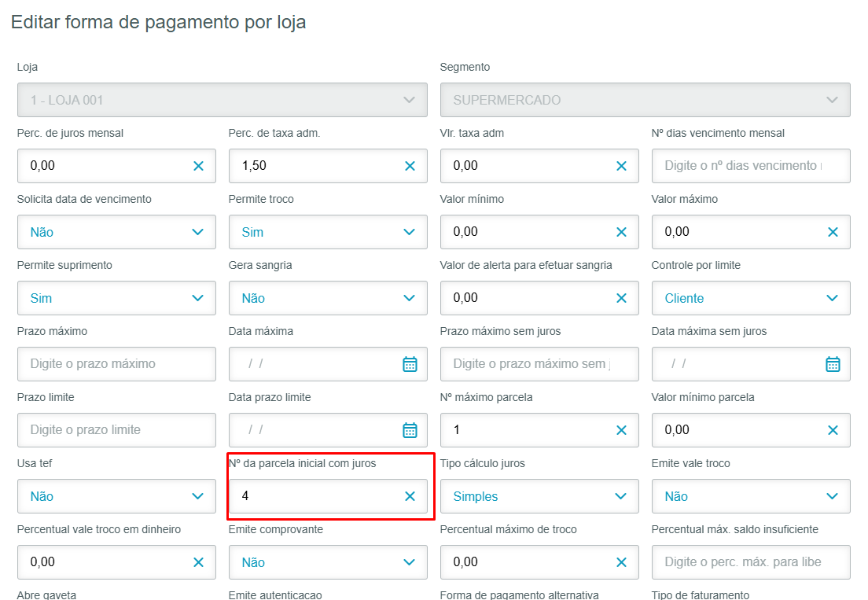The width and height of the screenshot is (868, 600).
Task: Open the Gera sangria dropdown
Action: [x=409, y=298]
